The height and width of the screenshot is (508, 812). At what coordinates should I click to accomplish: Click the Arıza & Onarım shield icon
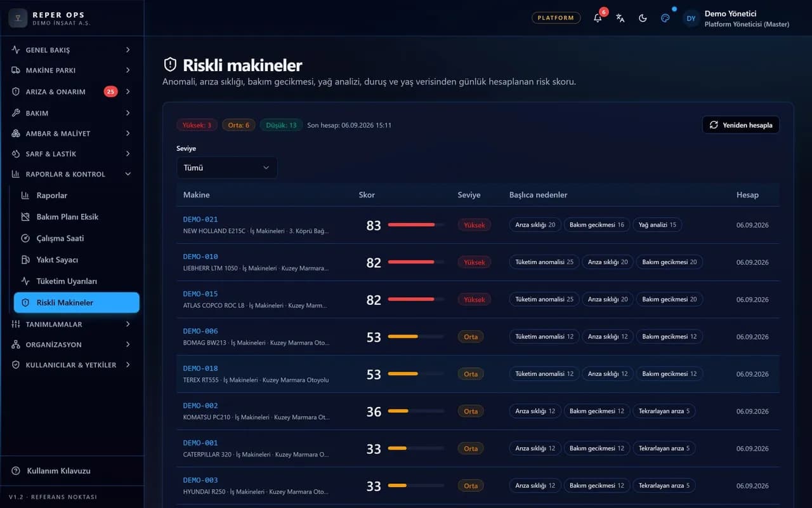pyautogui.click(x=16, y=91)
